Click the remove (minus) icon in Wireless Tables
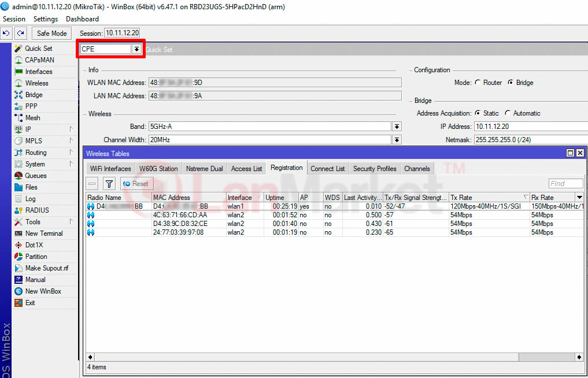 click(93, 184)
